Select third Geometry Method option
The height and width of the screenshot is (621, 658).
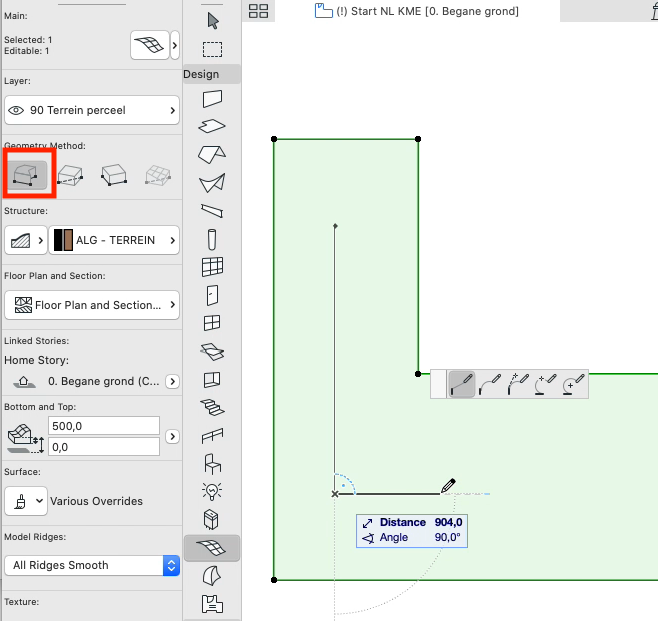(x=114, y=175)
